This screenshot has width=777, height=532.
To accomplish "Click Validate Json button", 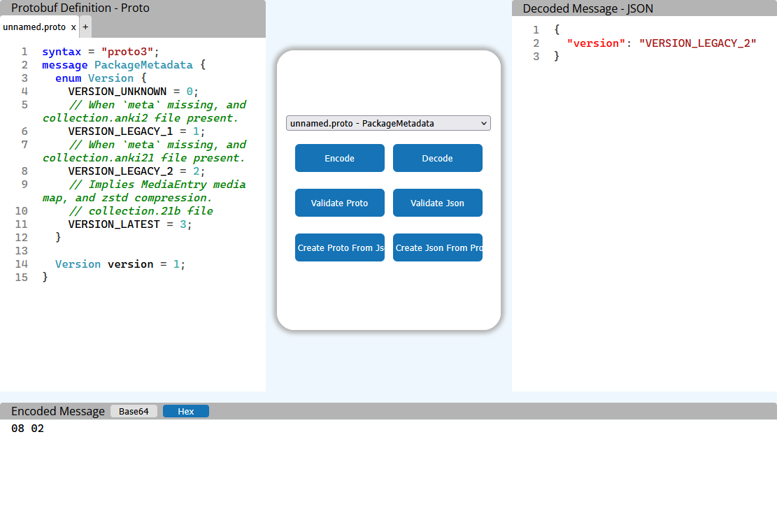I will coord(438,203).
